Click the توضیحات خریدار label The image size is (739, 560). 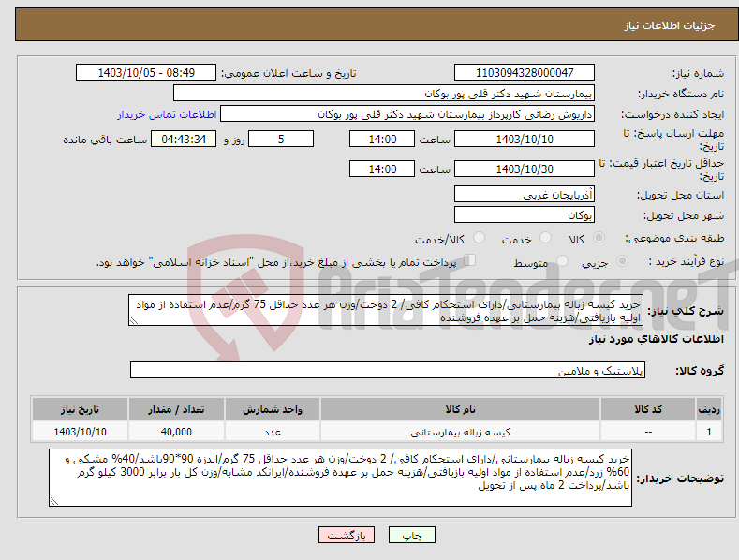(x=680, y=479)
